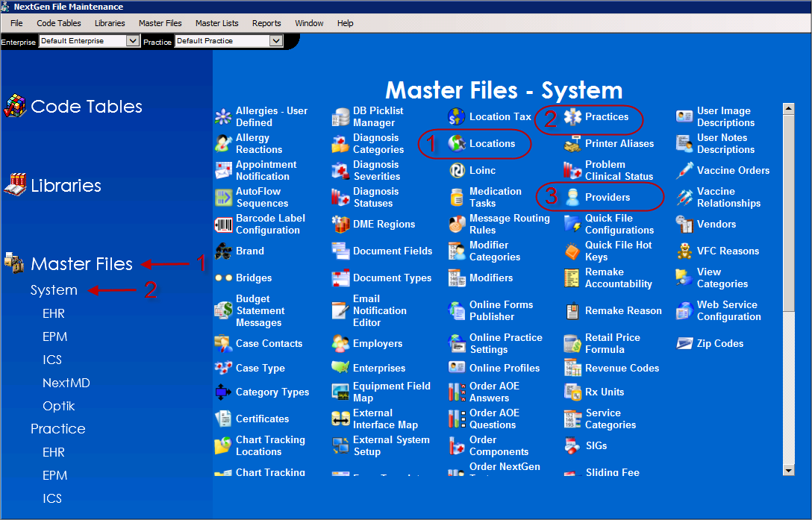The image size is (812, 520).
Task: Open the Document Types link
Action: click(x=392, y=278)
